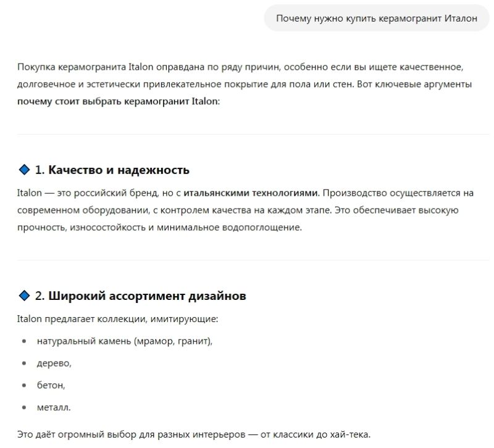Click the bullet item "дерево"
494x448 pixels.
(54, 363)
